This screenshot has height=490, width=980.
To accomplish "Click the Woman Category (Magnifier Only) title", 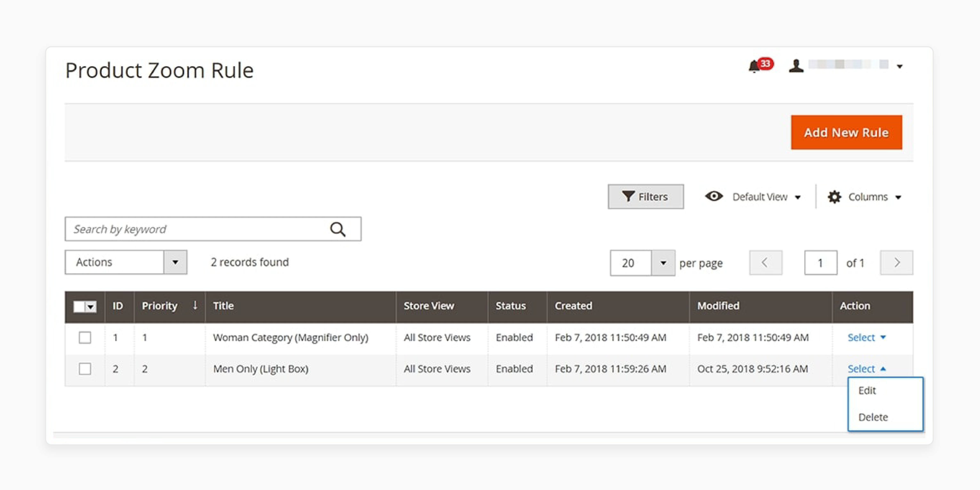I will (x=291, y=338).
